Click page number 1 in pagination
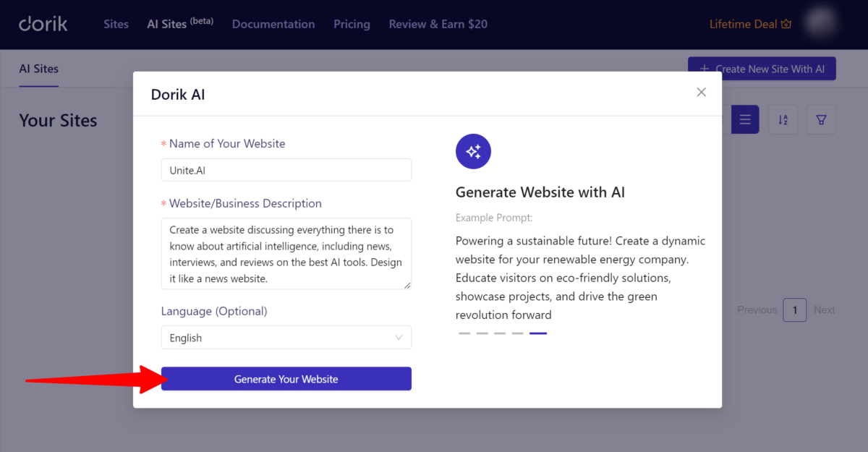 pos(795,310)
